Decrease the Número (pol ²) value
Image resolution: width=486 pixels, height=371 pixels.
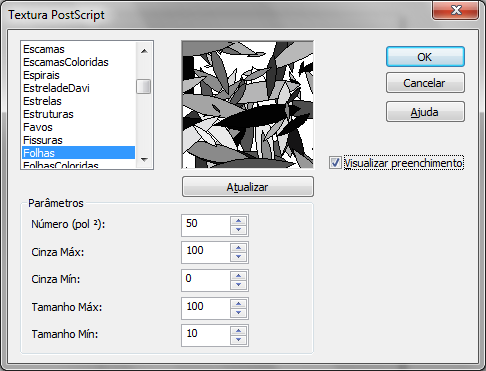pos(239,230)
